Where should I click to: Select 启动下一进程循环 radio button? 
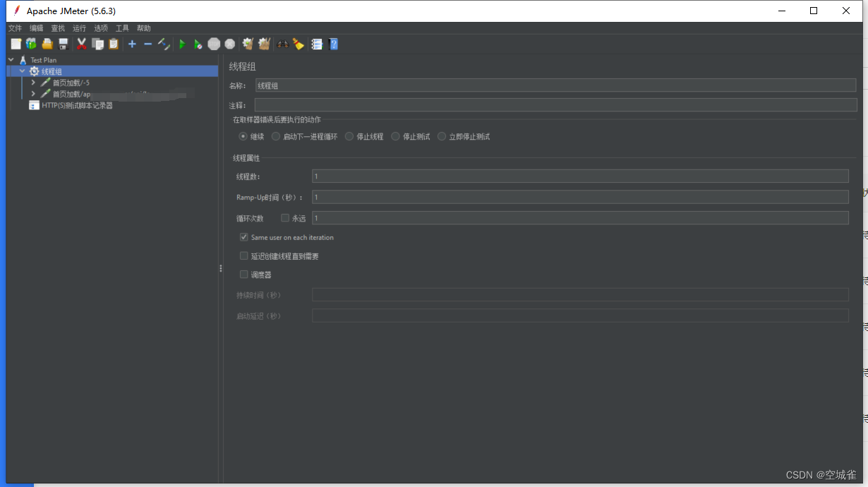tap(277, 136)
